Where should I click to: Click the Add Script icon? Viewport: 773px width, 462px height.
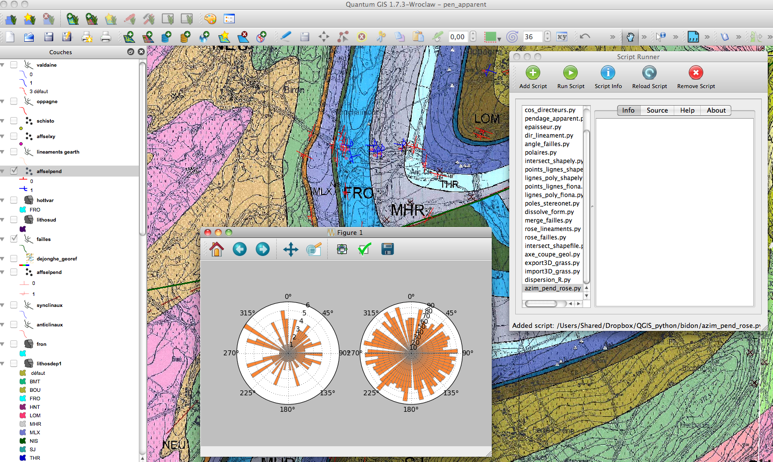(532, 74)
